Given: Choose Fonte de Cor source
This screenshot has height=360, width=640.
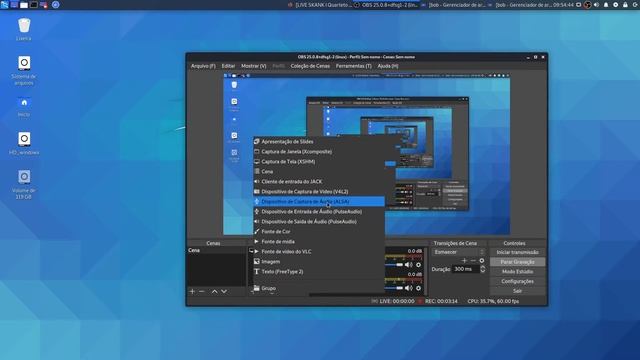Looking at the screenshot, I should pos(319,231).
